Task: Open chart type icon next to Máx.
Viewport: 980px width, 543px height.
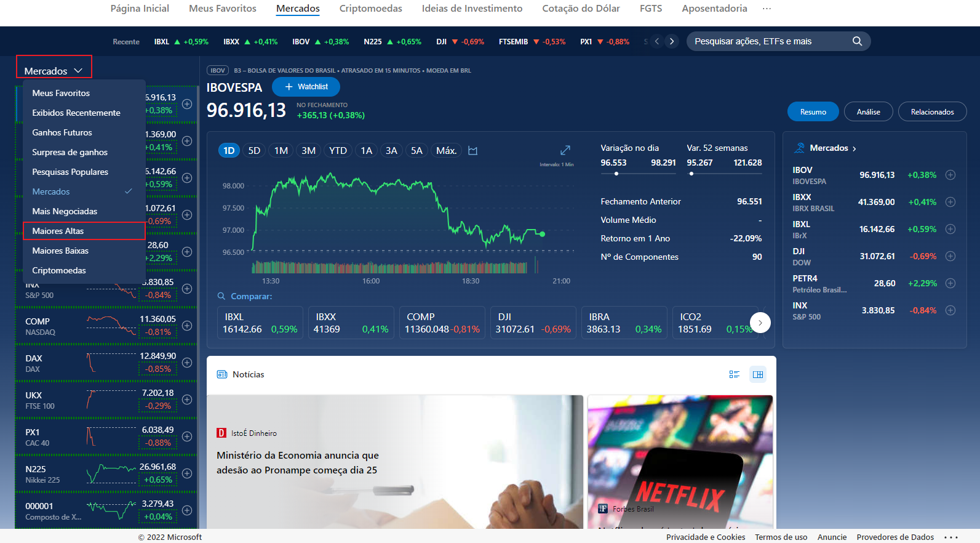Action: pyautogui.click(x=472, y=151)
